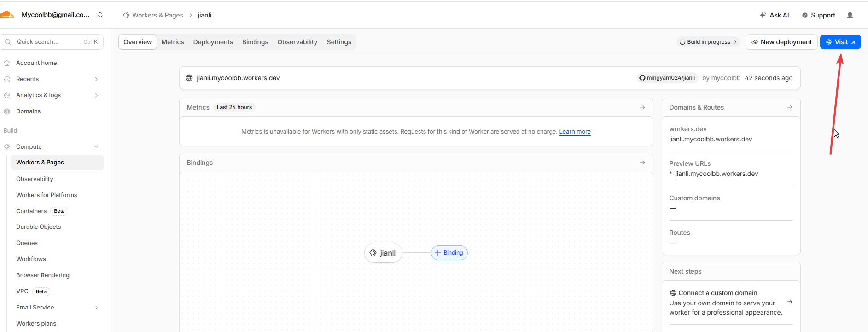Screen dimensions: 868x332
Task: Open Metrics panel arrow icon
Action: (642, 107)
